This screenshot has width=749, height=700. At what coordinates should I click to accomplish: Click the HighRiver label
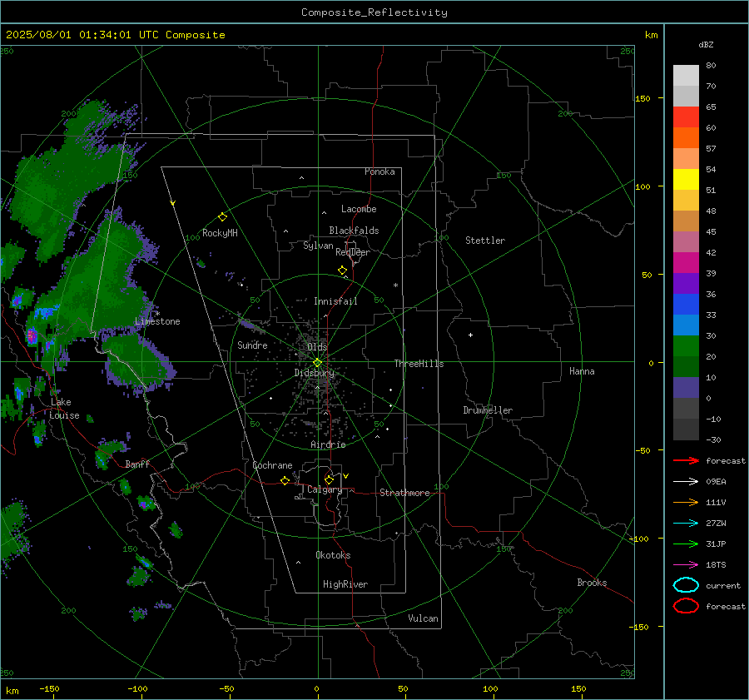coord(345,584)
